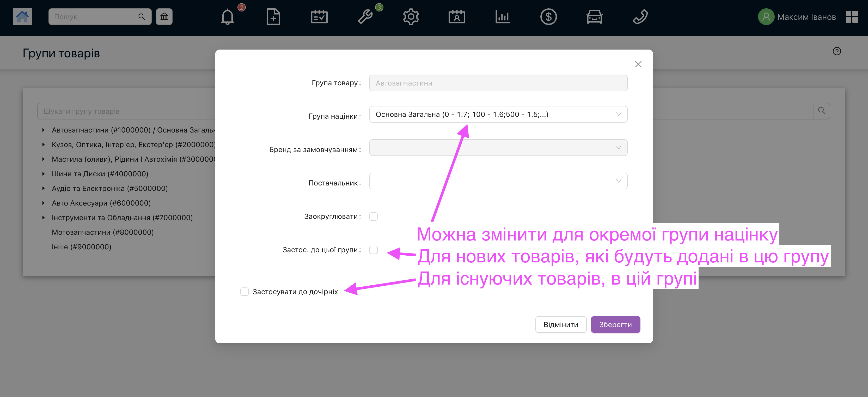Check Застосувати до дочірніх option
The height and width of the screenshot is (397, 868).
(244, 291)
